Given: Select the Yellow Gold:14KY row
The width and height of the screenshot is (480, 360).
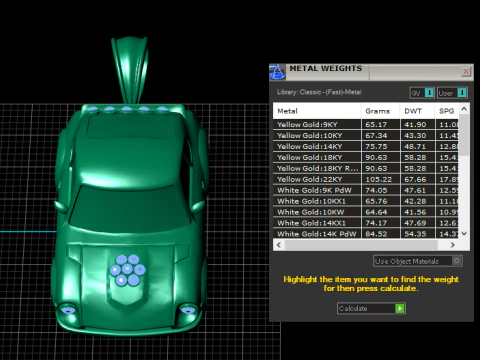Looking at the screenshot, I should [x=366, y=146].
